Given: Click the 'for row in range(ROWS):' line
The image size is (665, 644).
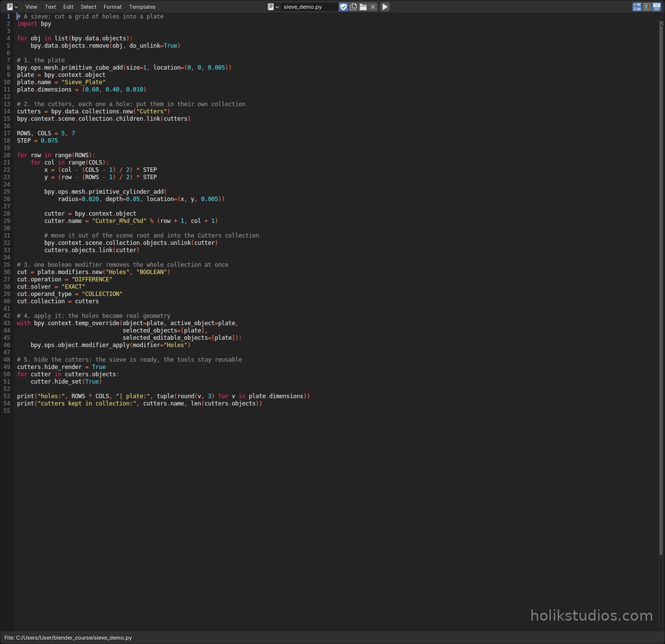Looking at the screenshot, I should click(x=56, y=155).
